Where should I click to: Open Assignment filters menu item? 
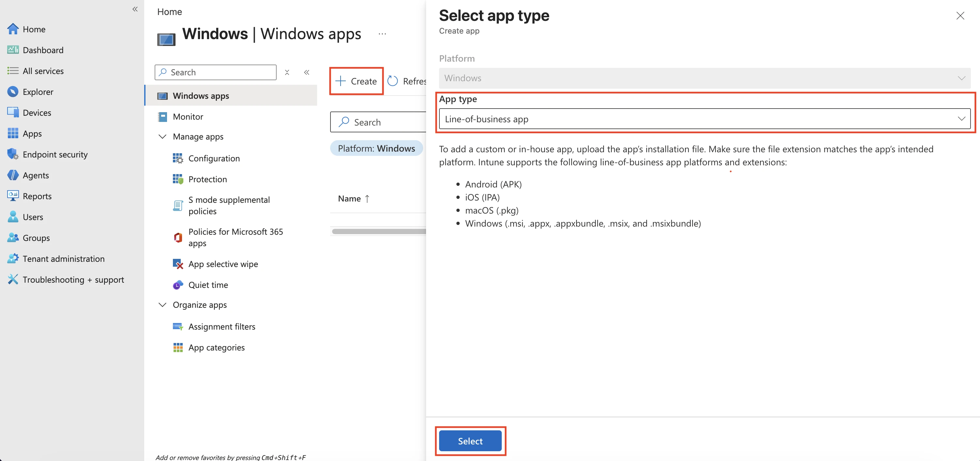click(222, 326)
